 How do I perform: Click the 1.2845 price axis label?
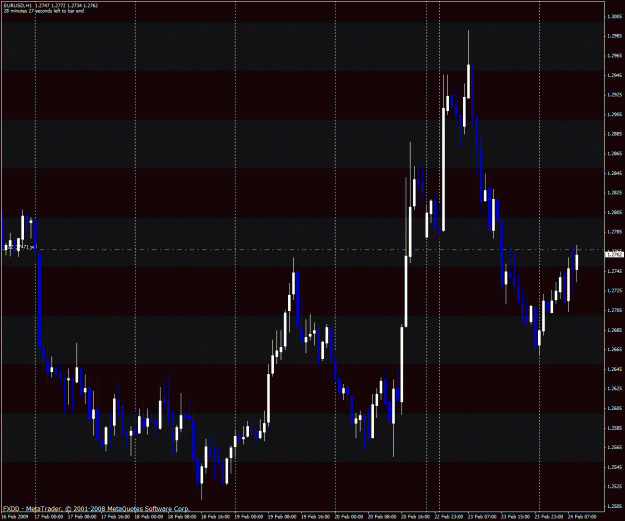pyautogui.click(x=614, y=173)
